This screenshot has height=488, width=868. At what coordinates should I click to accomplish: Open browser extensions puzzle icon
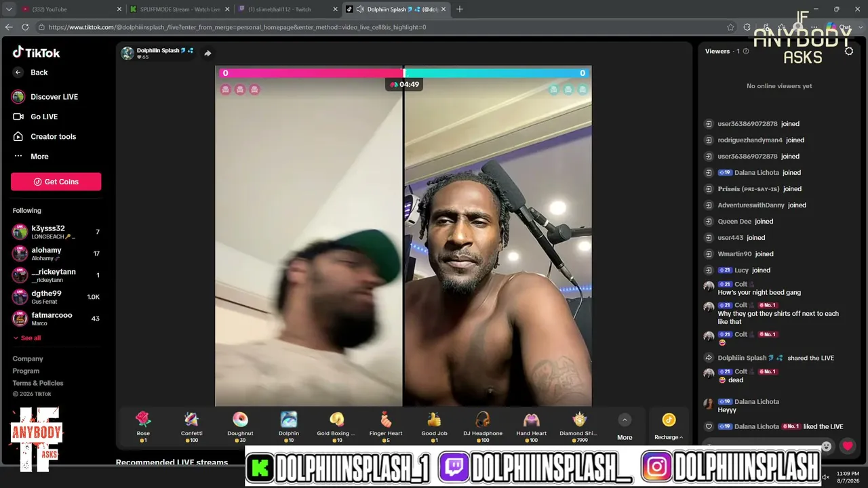click(747, 27)
